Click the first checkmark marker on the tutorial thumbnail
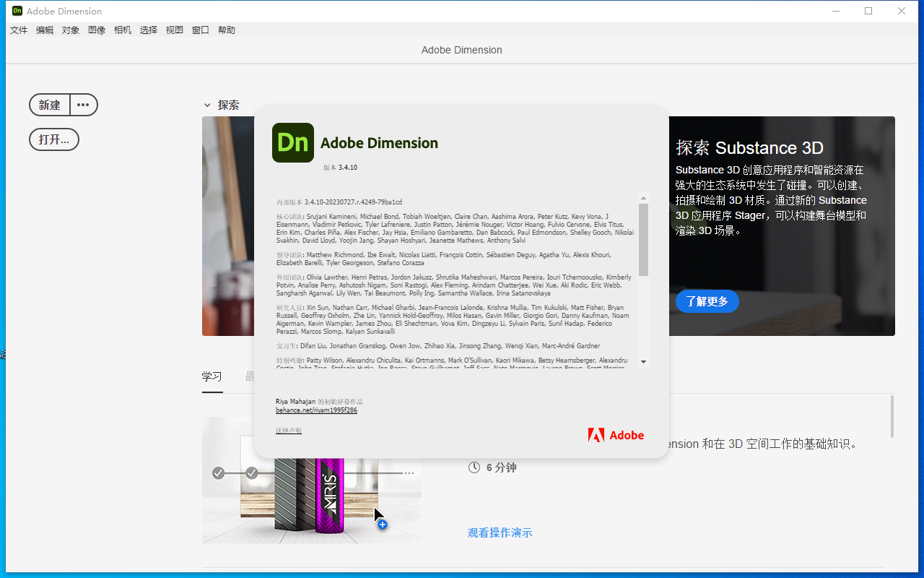This screenshot has height=578, width=924. click(x=218, y=473)
